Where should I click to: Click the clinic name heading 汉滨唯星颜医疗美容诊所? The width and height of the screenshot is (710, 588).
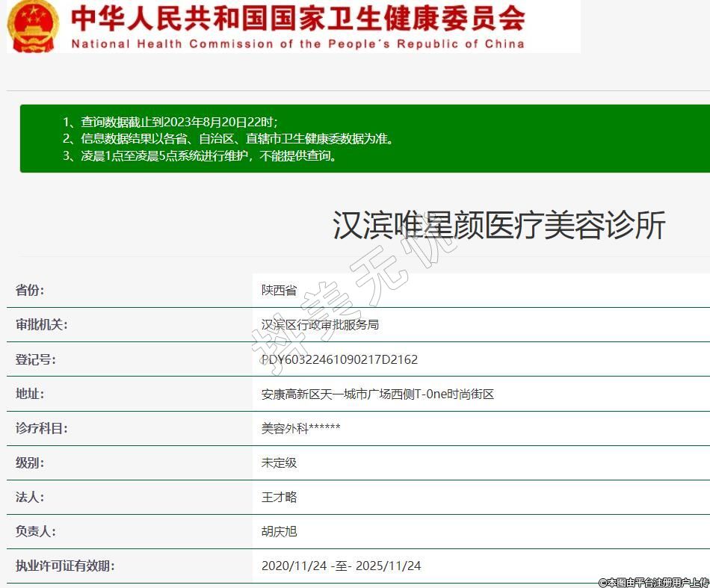[x=498, y=225]
